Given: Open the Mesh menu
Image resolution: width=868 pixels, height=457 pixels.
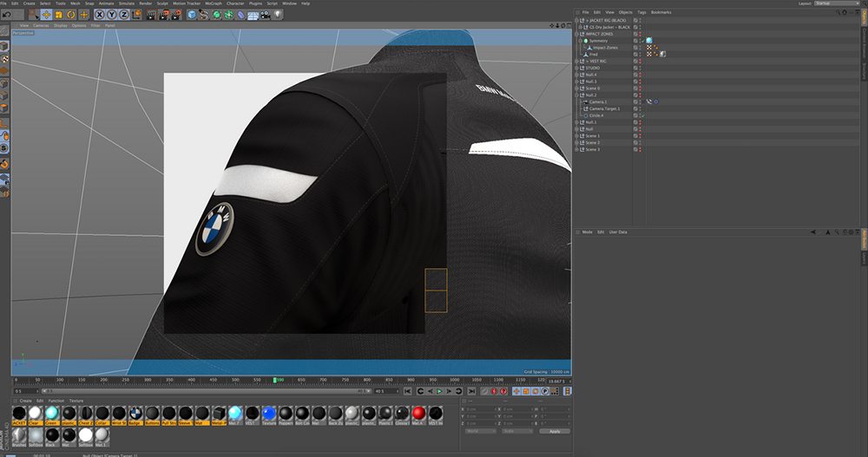Looking at the screenshot, I should [76, 3].
